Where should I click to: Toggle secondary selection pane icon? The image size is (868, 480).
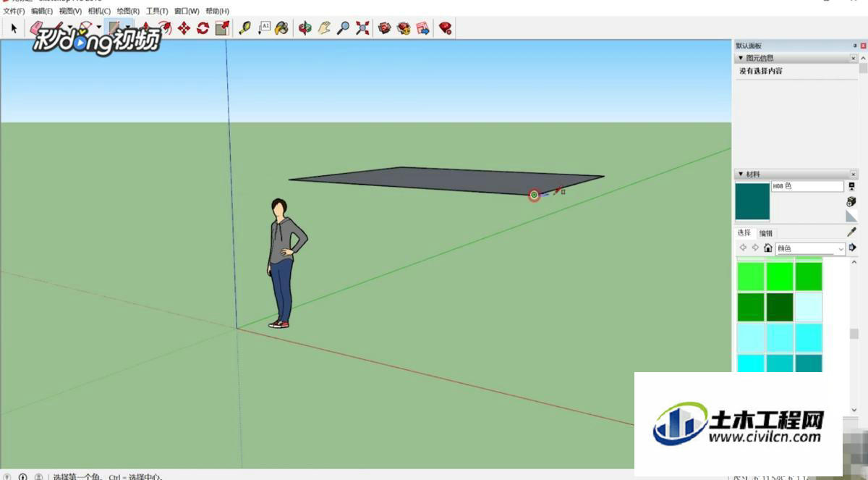point(851,187)
